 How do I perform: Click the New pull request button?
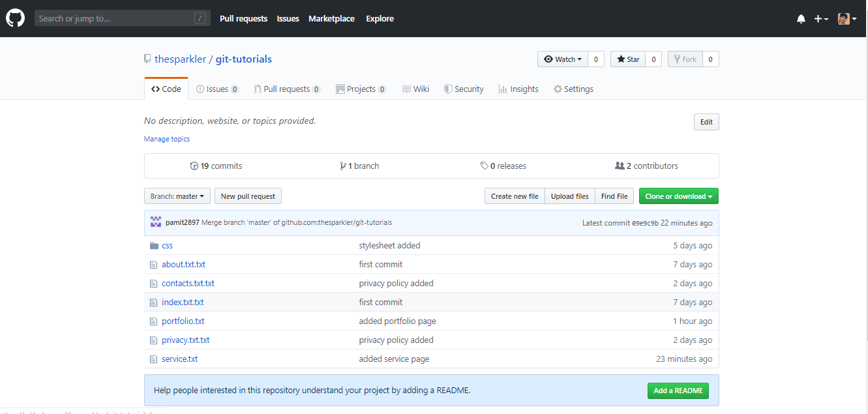pos(248,196)
